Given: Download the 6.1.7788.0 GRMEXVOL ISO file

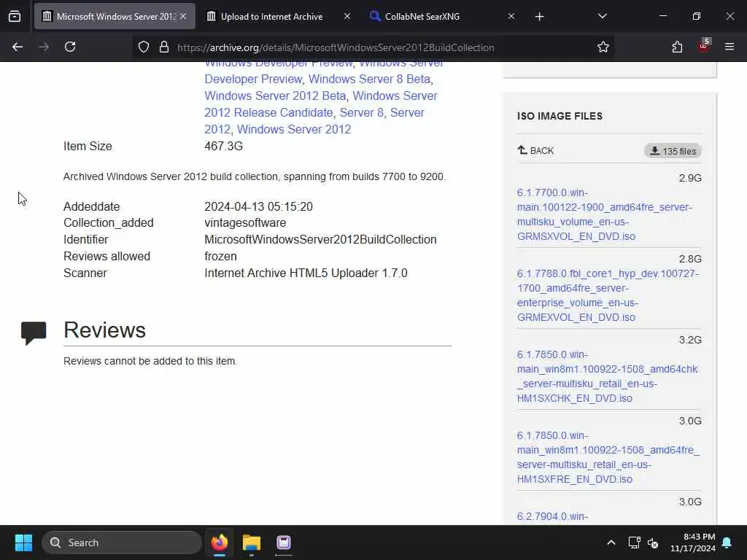Looking at the screenshot, I should point(608,295).
